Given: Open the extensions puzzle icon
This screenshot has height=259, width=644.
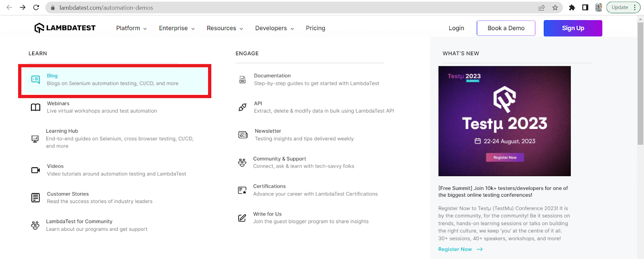Looking at the screenshot, I should tap(572, 8).
